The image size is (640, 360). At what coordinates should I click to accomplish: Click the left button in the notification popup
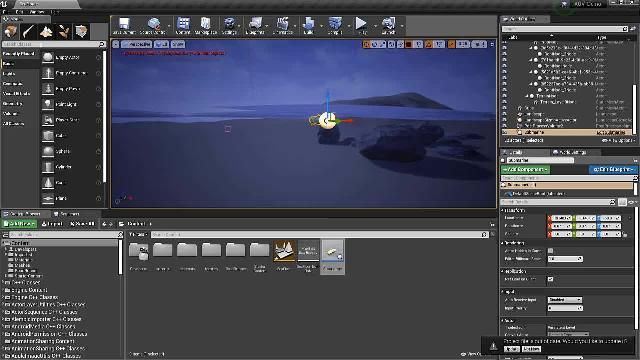click(x=511, y=349)
